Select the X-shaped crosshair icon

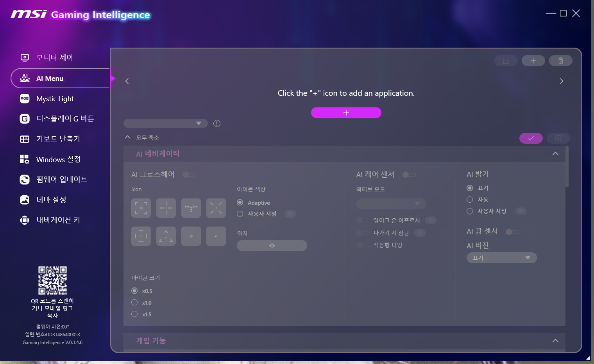pyautogui.click(x=216, y=208)
